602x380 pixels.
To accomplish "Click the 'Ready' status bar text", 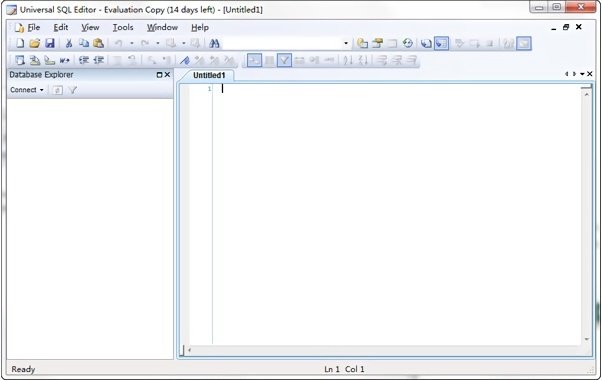I will [23, 369].
